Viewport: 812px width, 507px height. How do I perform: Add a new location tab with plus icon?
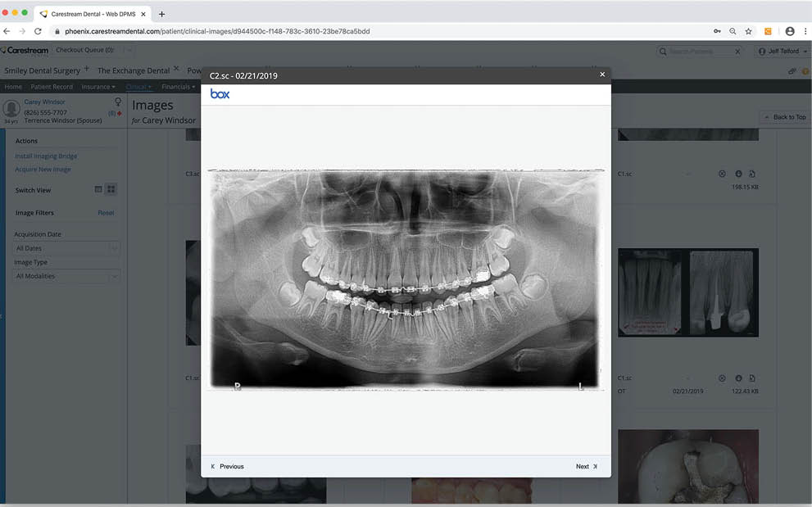click(x=87, y=70)
